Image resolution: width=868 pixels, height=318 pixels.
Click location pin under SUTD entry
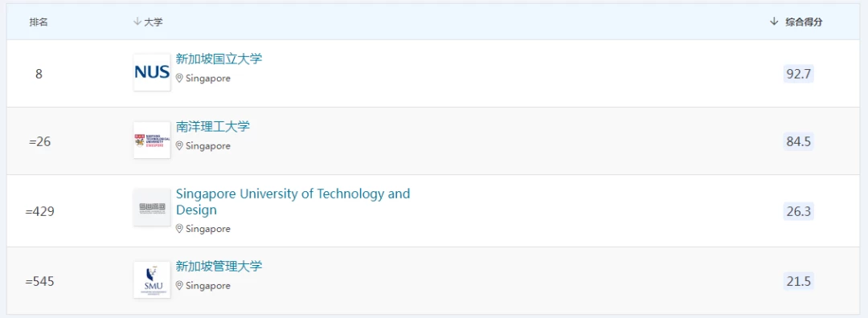click(x=179, y=229)
